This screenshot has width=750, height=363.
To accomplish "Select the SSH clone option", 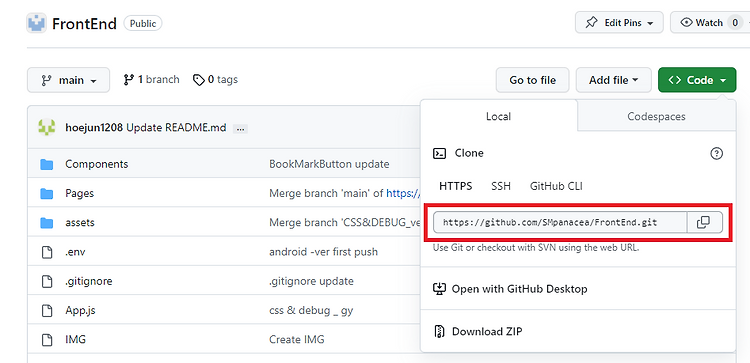I will tap(501, 186).
